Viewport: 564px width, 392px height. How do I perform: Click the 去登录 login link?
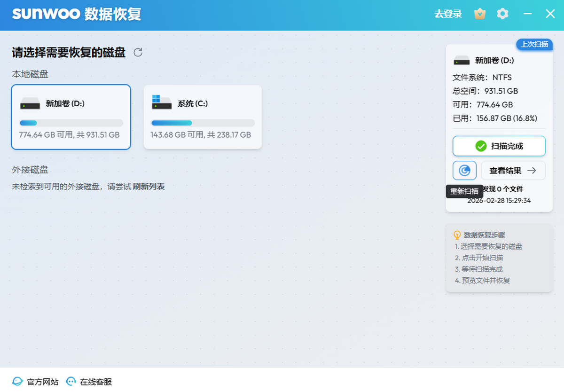[448, 14]
